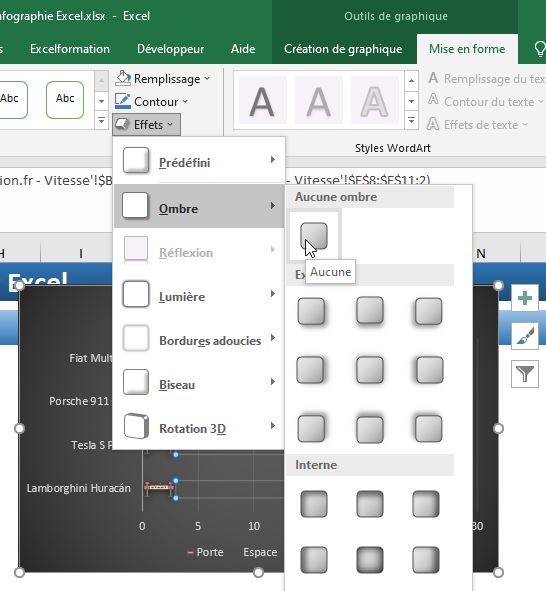Image resolution: width=546 pixels, height=591 pixels.
Task: Choose last inner shadow in first Interne row
Action: pos(425,504)
